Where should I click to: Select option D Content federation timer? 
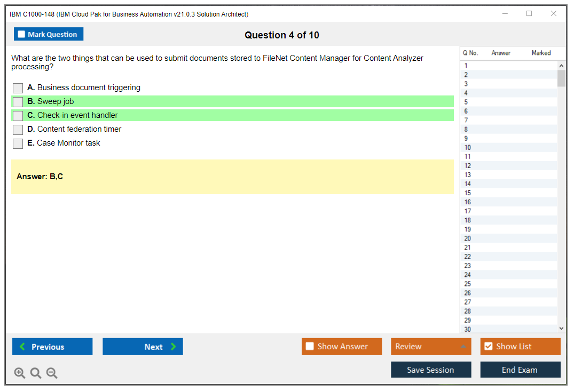[x=18, y=130]
